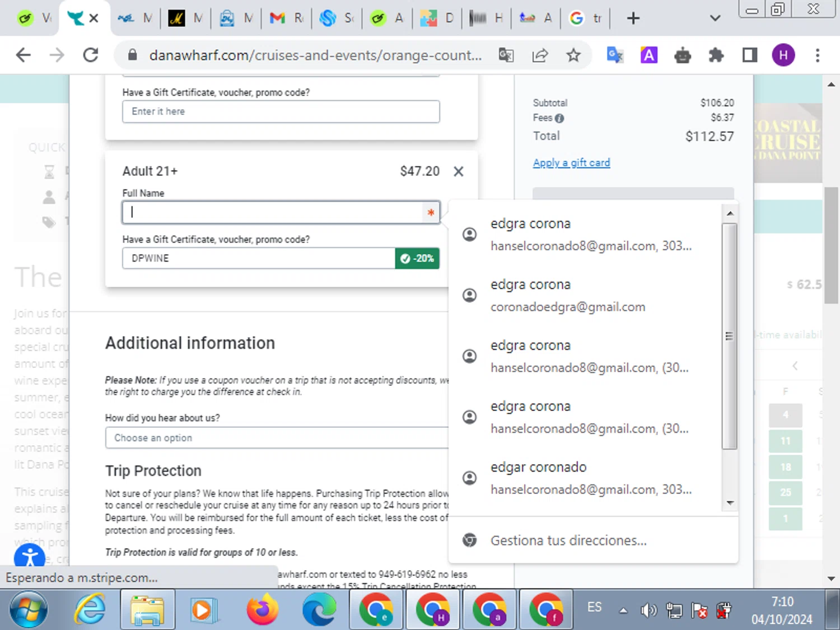
Task: Click the $112.57 total amount
Action: click(710, 137)
